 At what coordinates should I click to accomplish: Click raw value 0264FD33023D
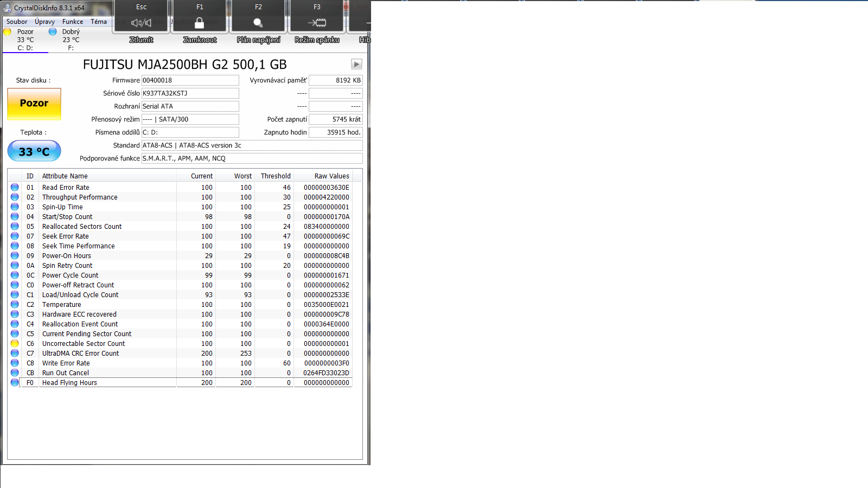pyautogui.click(x=327, y=373)
